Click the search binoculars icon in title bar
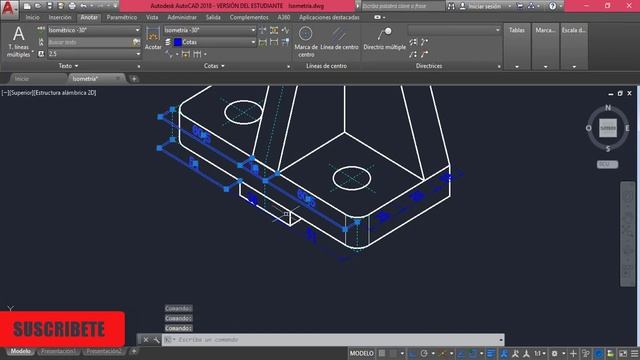640x360 pixels. [451, 6]
